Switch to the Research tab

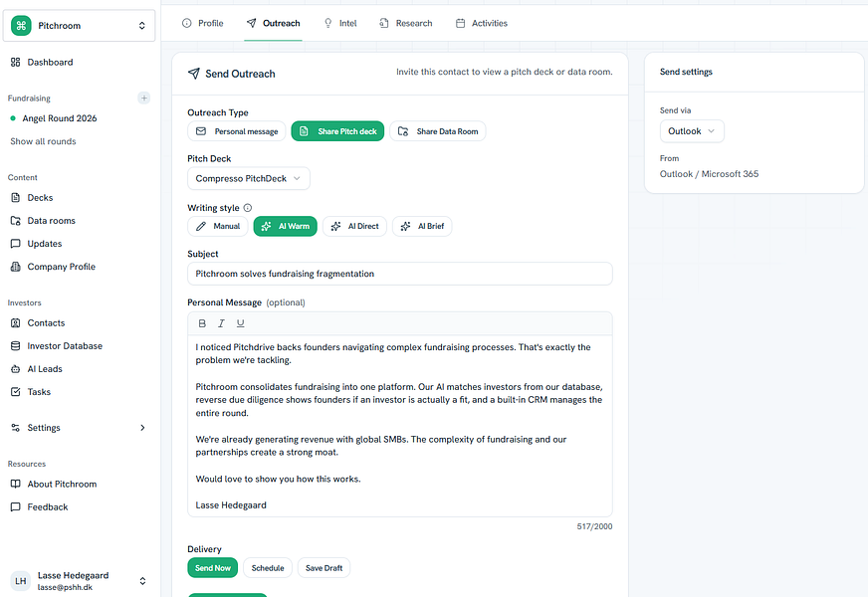(x=406, y=23)
